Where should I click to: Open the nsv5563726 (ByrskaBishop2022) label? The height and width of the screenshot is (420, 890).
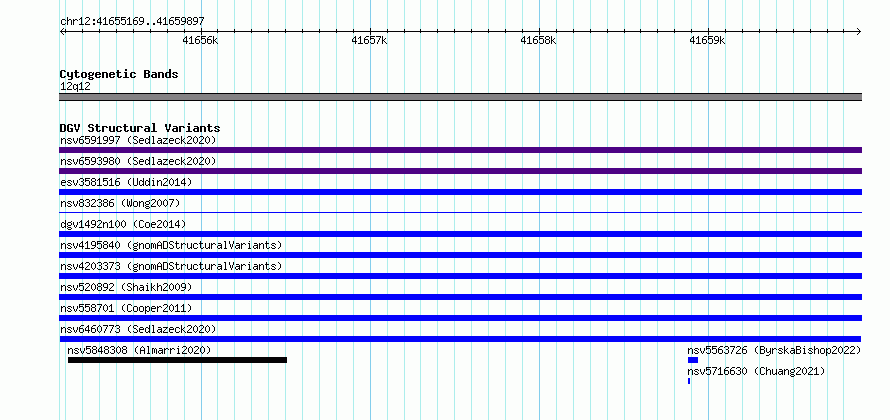coord(774,350)
